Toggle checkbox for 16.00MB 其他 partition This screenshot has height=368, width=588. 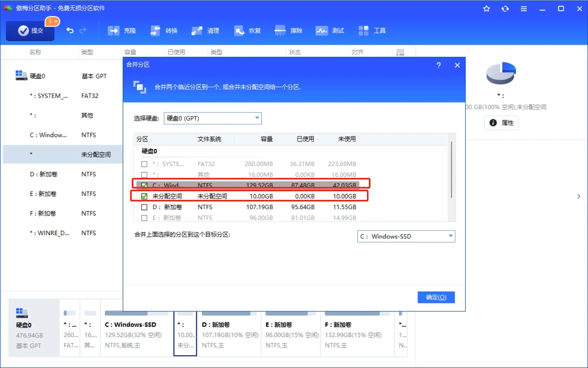pos(144,175)
